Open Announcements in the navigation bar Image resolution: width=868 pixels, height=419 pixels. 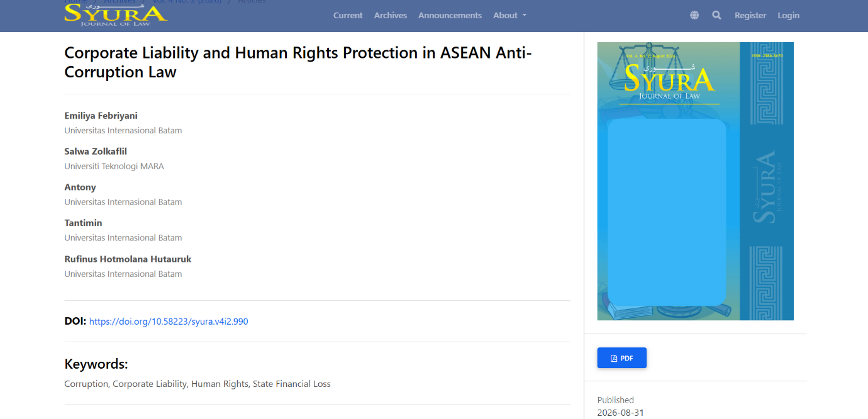pos(450,15)
